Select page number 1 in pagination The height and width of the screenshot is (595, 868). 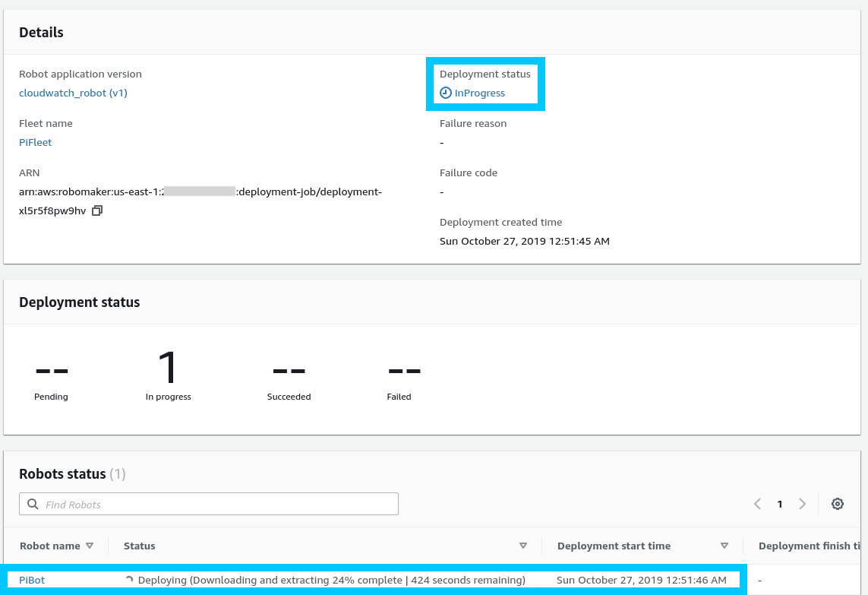780,503
